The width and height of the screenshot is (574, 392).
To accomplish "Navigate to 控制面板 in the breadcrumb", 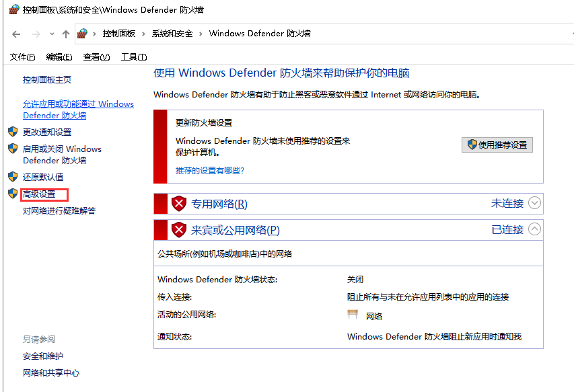I will [119, 34].
